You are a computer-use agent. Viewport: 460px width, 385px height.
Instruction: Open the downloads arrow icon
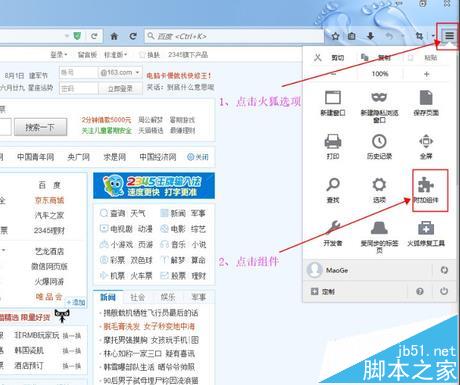pyautogui.click(x=370, y=36)
